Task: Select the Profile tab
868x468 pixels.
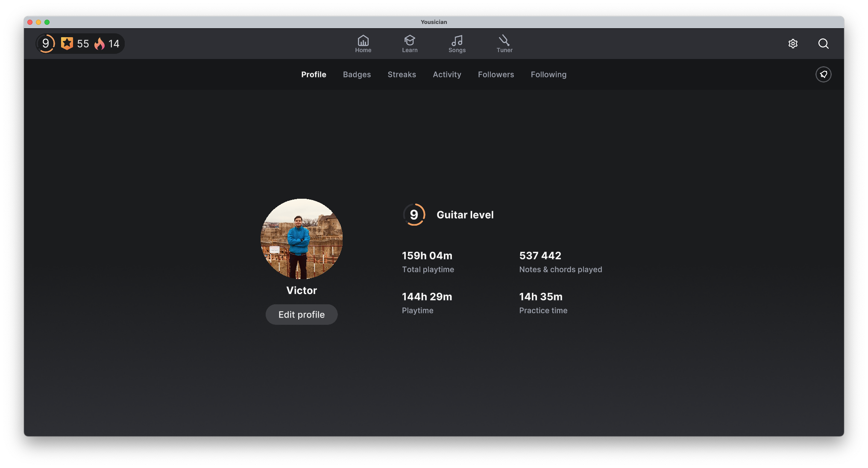Action: [x=314, y=74]
